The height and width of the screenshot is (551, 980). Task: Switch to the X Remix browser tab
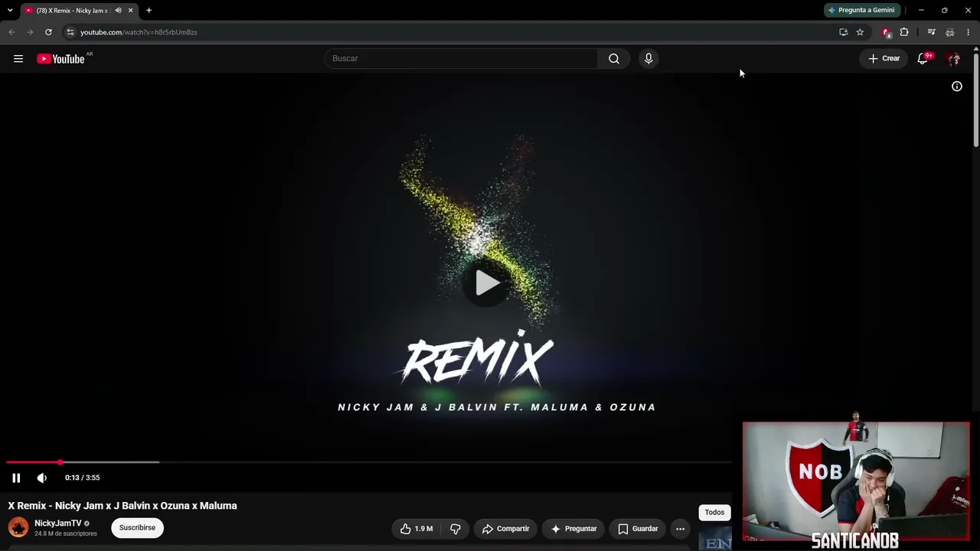72,11
